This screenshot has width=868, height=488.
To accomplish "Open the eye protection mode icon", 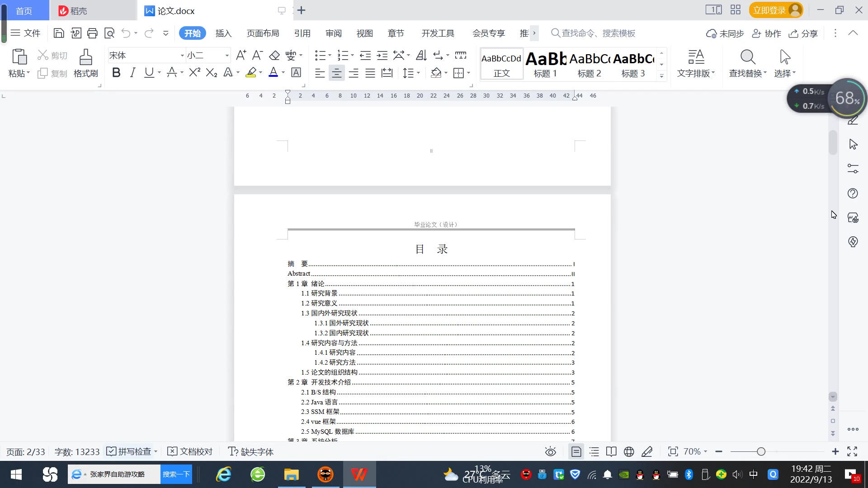I will tap(550, 451).
